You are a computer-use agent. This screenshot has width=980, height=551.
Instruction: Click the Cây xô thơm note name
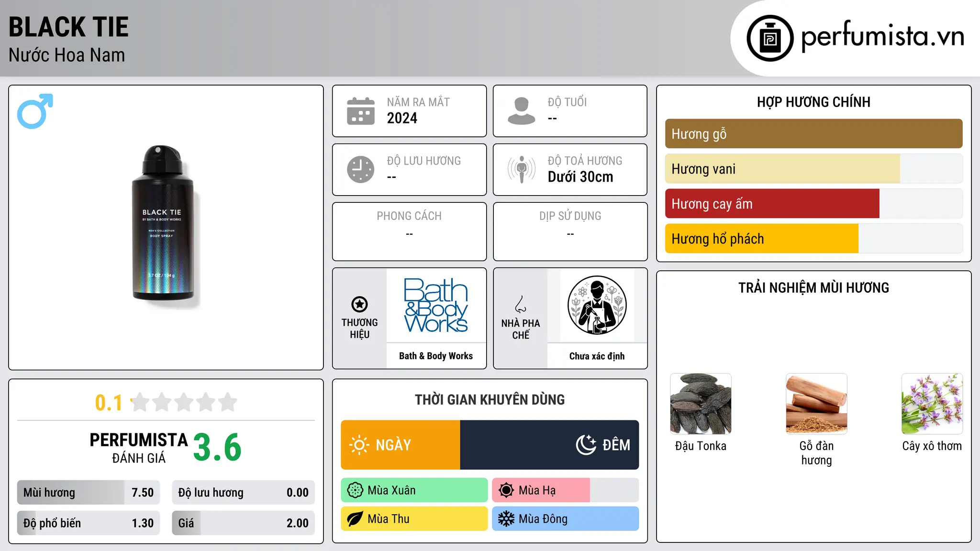tap(932, 446)
